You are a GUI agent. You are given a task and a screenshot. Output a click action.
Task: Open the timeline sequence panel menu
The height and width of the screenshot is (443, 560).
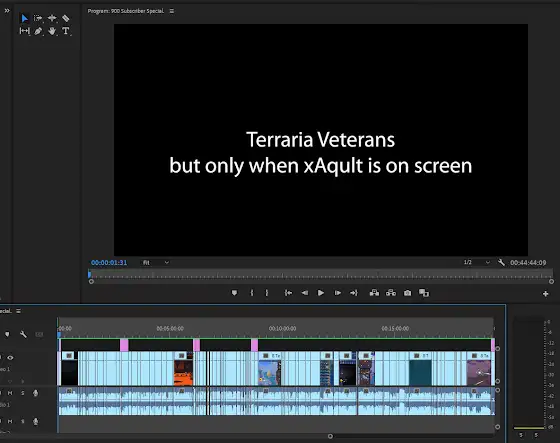18,311
